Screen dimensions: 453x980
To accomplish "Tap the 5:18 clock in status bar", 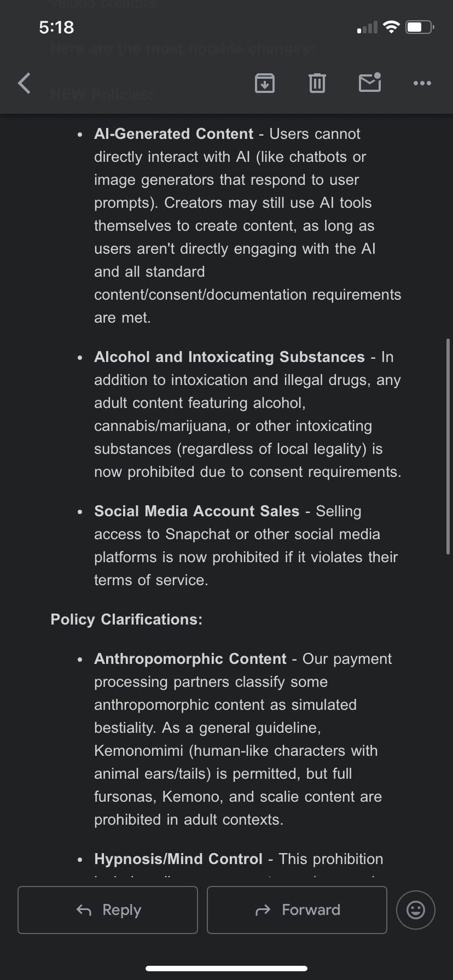I will click(x=56, y=27).
